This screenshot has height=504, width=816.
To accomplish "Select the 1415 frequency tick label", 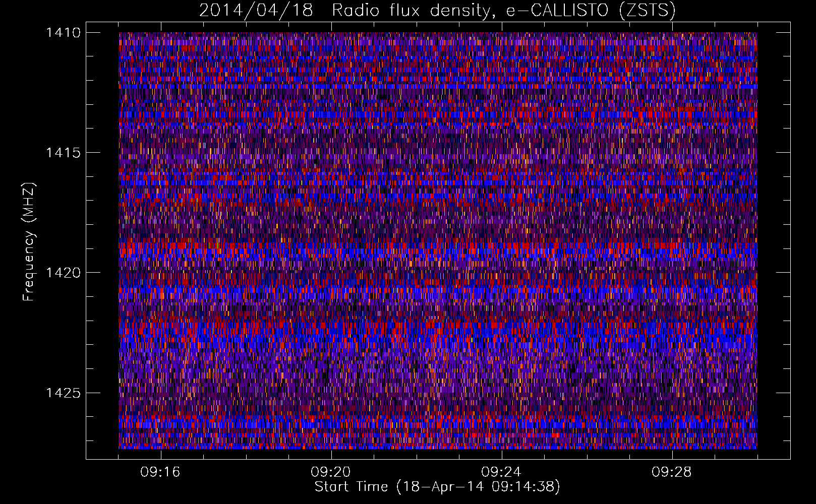I will 63,153.
